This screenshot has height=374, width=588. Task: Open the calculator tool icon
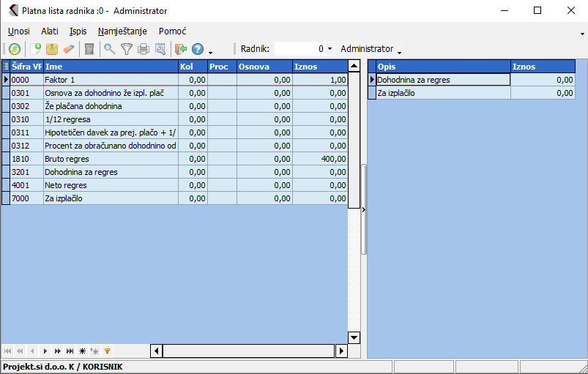pyautogui.click(x=89, y=49)
